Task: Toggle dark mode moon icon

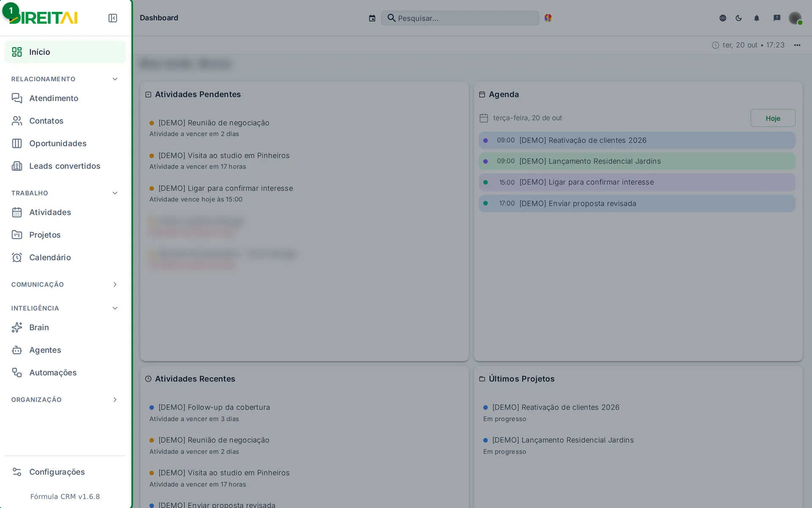Action: (x=739, y=18)
